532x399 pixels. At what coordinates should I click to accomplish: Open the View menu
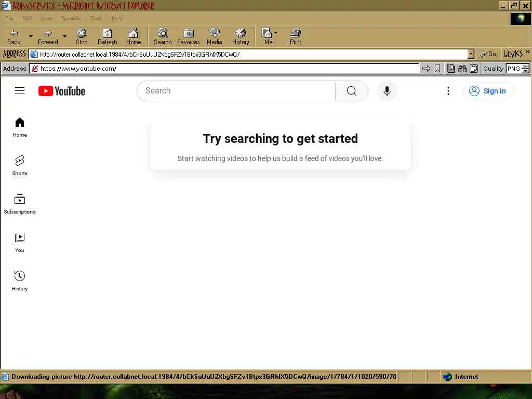pyautogui.click(x=46, y=18)
